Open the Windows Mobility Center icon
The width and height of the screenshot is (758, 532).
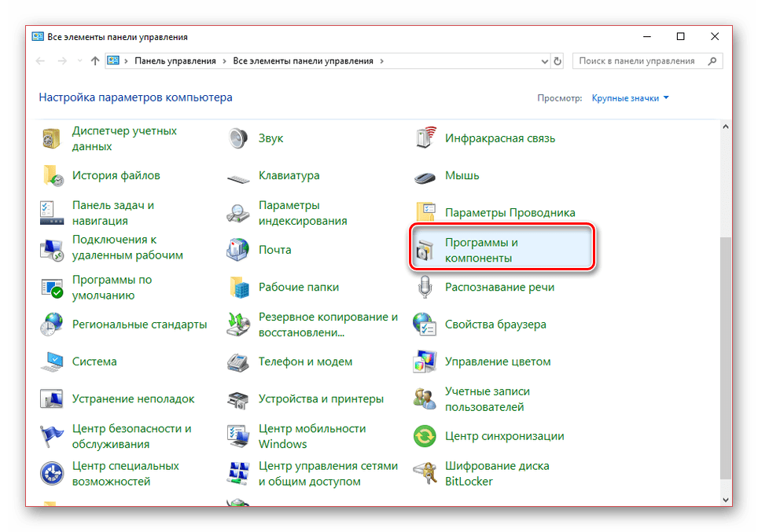coord(238,436)
